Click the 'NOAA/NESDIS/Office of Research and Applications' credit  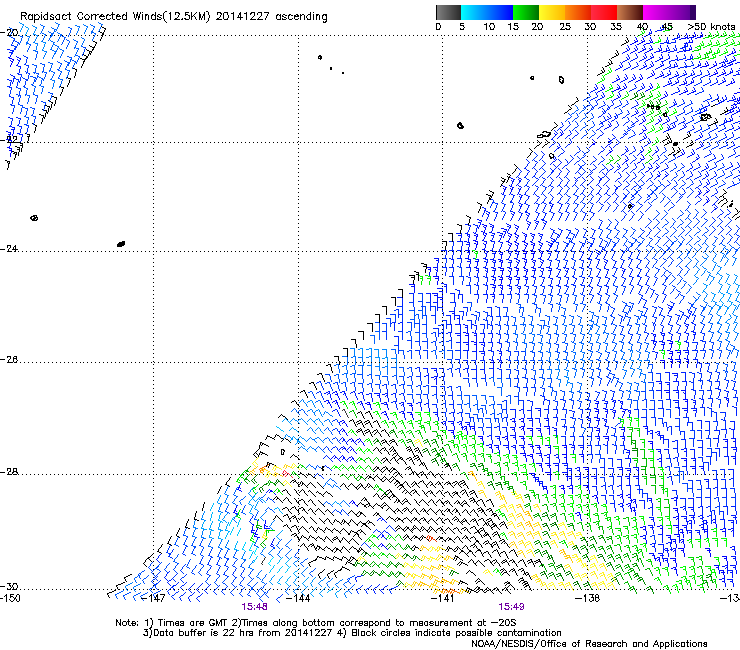coord(589,644)
